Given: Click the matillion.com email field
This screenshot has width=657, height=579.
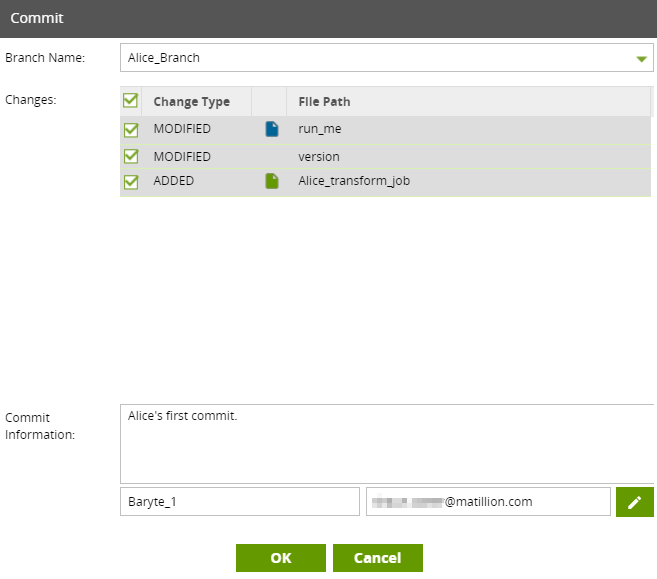Looking at the screenshot, I should (488, 501).
